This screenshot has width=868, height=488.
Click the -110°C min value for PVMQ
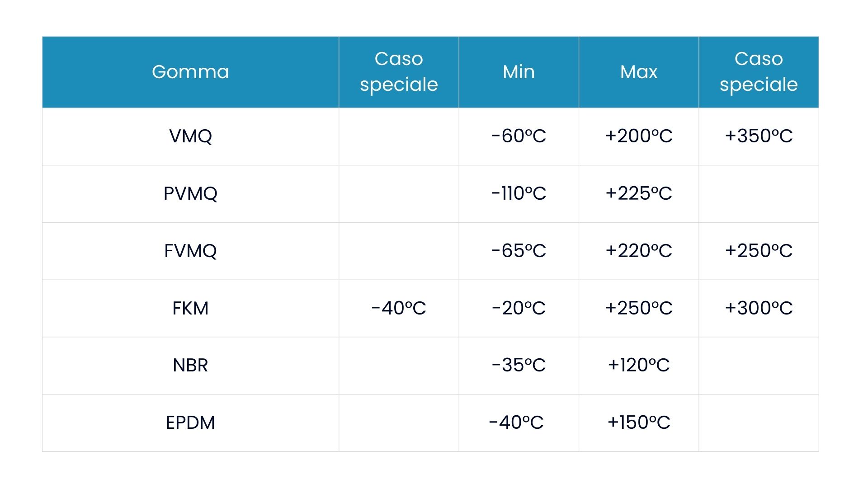519,193
